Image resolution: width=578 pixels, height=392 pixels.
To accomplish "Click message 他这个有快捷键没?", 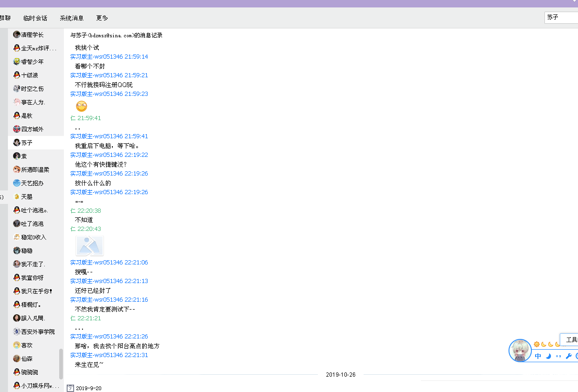I will (x=101, y=164).
